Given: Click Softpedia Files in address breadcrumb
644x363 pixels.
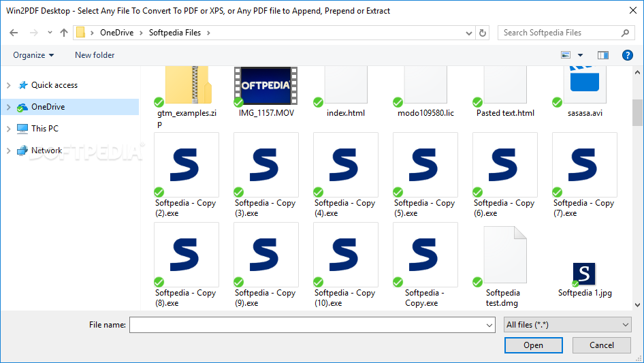Looking at the screenshot, I should coord(174,33).
